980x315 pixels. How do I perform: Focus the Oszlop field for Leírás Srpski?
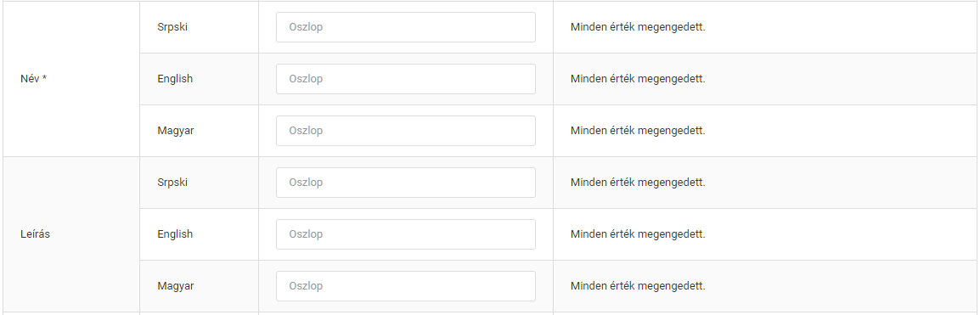point(406,183)
